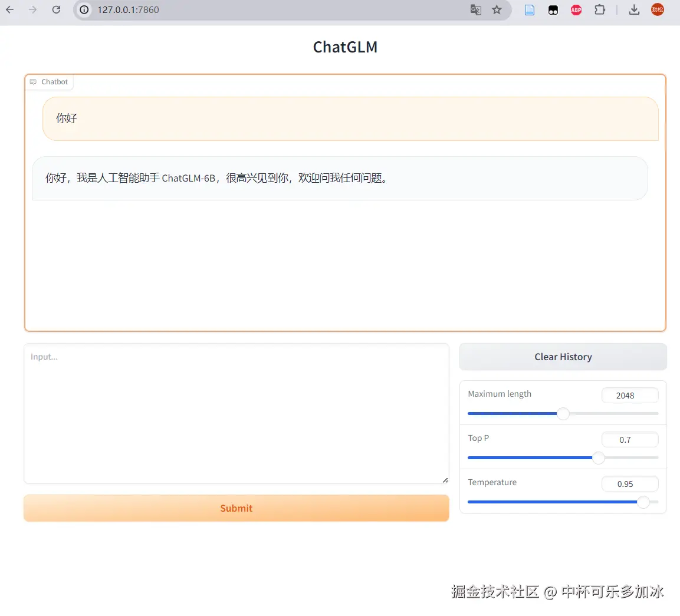The height and width of the screenshot is (616, 680).
Task: Click the Top P value 0.7
Action: pos(630,440)
